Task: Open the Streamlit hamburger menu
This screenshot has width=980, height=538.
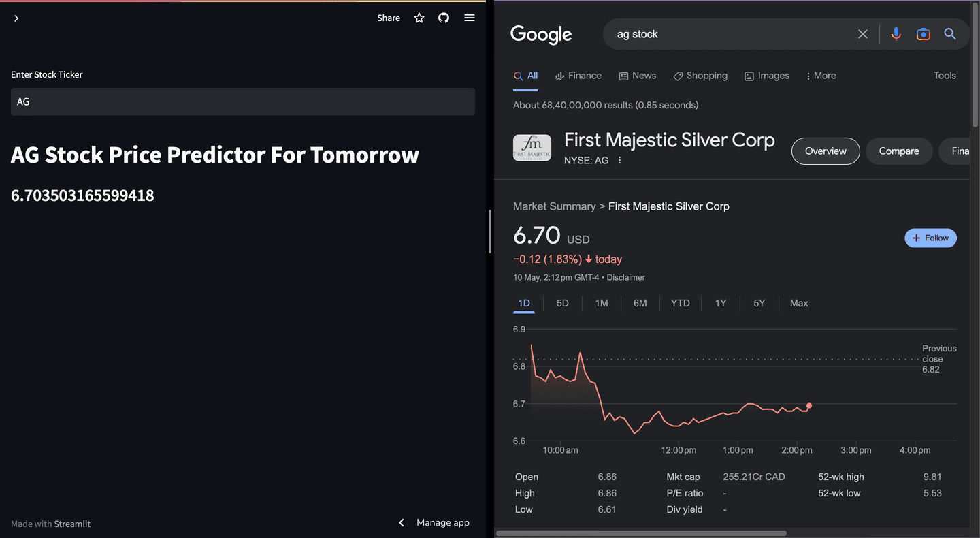Action: tap(470, 18)
